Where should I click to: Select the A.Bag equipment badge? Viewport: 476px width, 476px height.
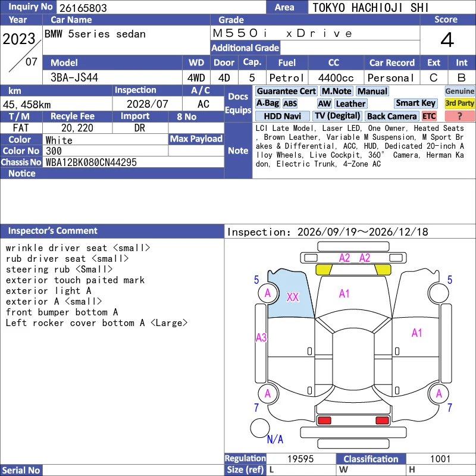click(267, 104)
